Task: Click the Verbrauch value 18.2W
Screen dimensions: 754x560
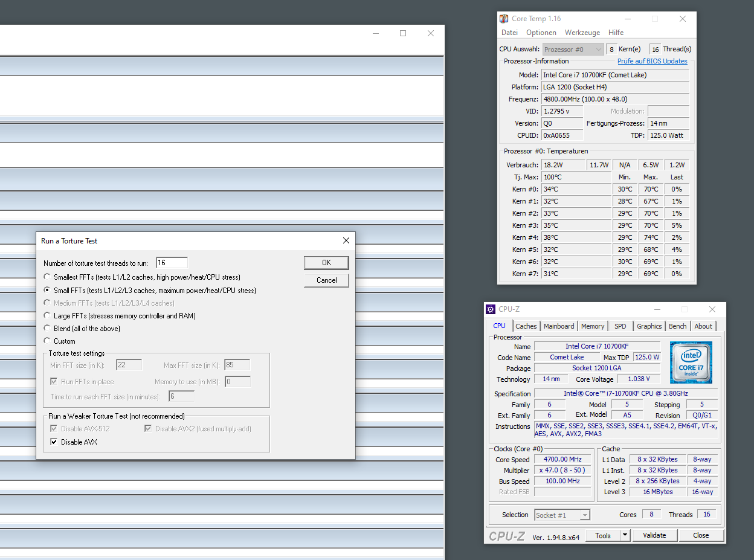Action: coord(563,165)
